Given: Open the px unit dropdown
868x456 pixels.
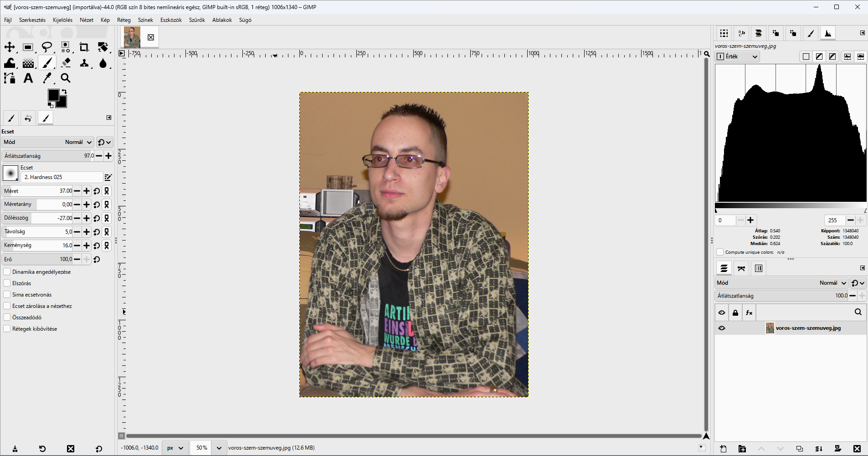Looking at the screenshot, I should [x=175, y=448].
